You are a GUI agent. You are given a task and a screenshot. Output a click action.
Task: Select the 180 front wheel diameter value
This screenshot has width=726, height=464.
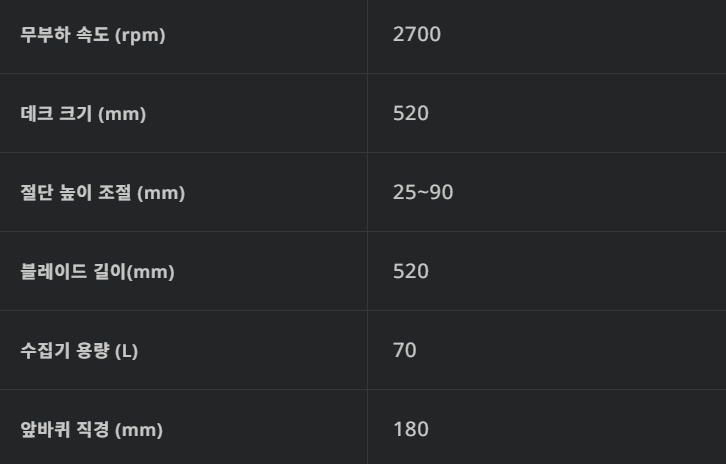click(410, 430)
